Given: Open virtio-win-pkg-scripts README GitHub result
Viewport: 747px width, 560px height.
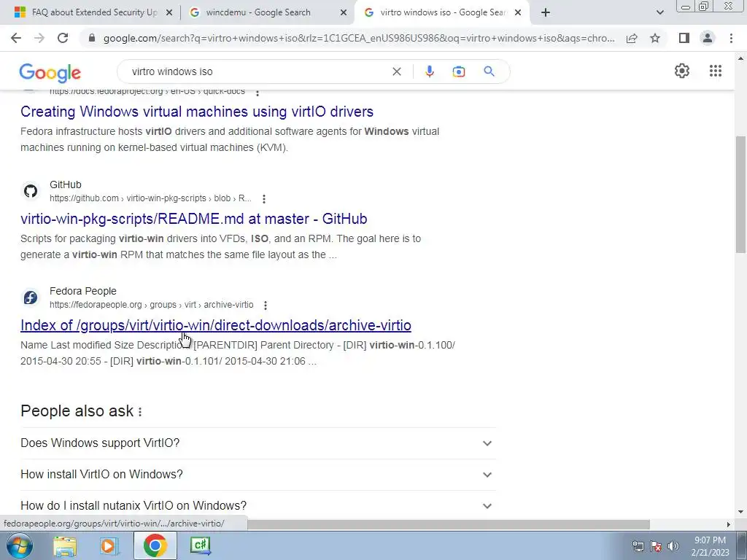Looking at the screenshot, I should click(x=193, y=219).
